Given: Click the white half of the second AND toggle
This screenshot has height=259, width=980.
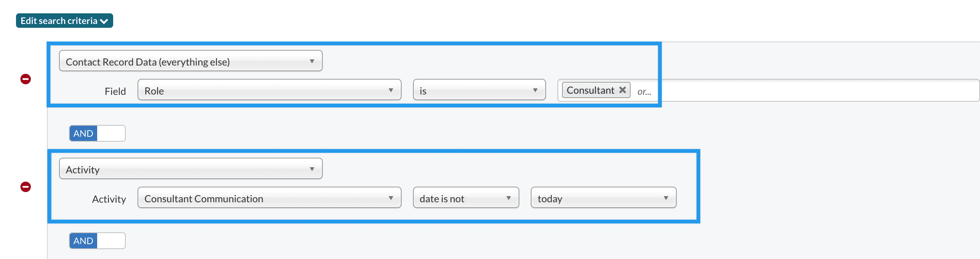Looking at the screenshot, I should click(x=111, y=241).
